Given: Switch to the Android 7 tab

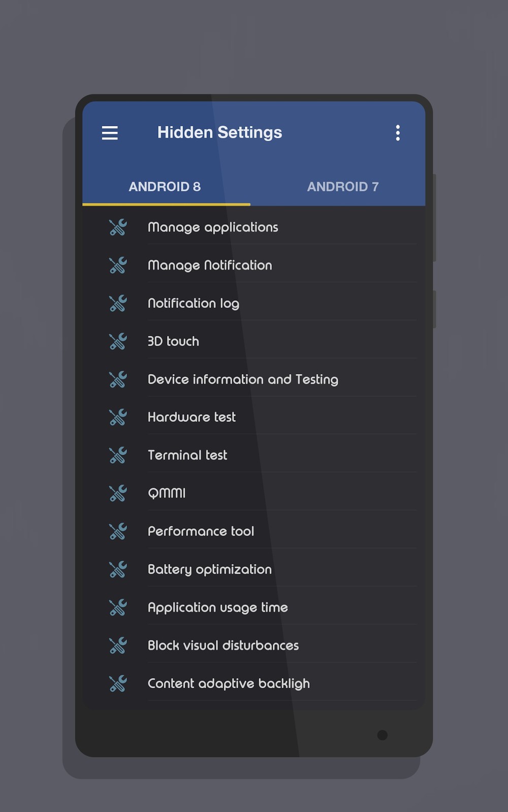Looking at the screenshot, I should (343, 187).
